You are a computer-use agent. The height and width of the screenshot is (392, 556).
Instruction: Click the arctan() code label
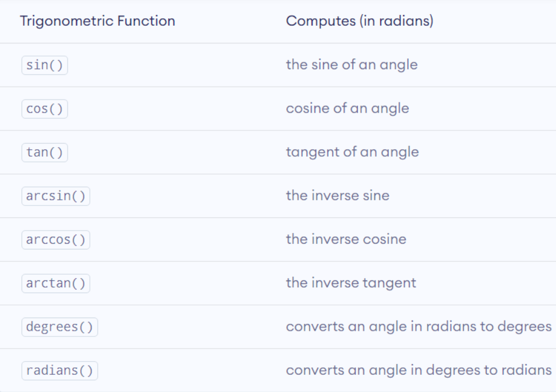pos(56,283)
